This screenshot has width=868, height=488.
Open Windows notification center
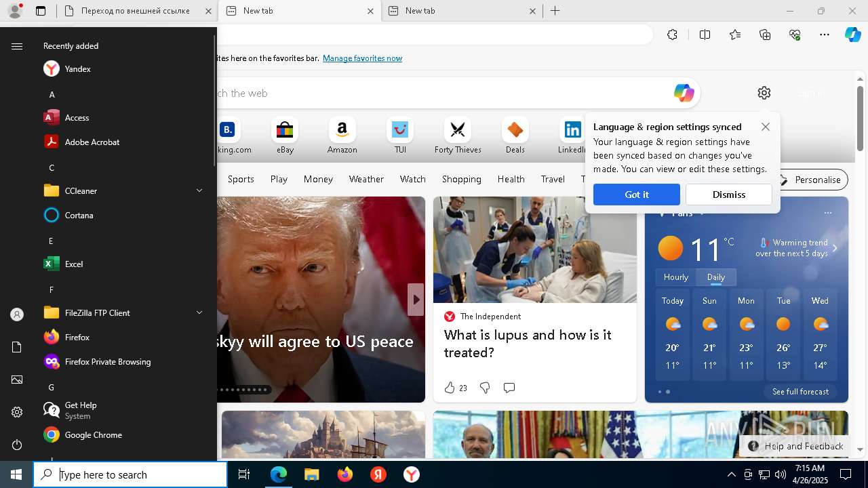pos(846,474)
